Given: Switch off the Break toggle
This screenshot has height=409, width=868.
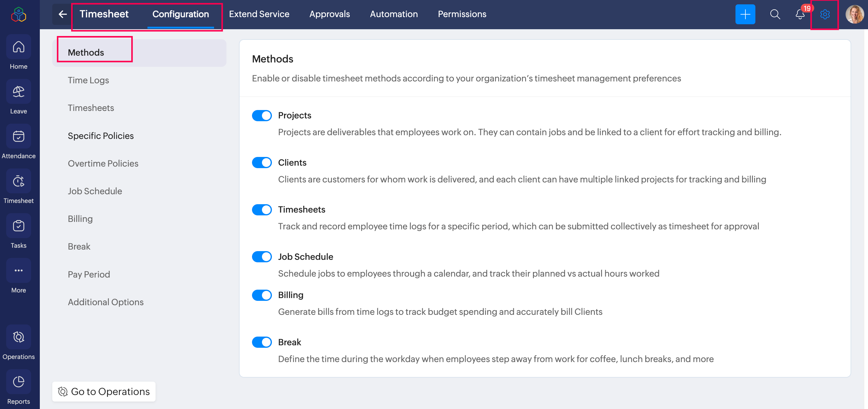Looking at the screenshot, I should [x=261, y=342].
